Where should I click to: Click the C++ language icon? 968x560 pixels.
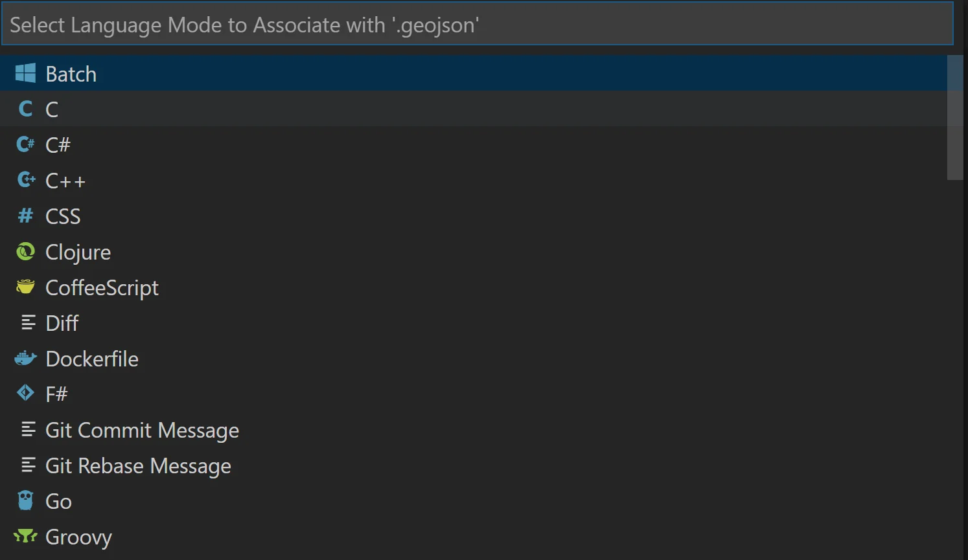click(25, 179)
